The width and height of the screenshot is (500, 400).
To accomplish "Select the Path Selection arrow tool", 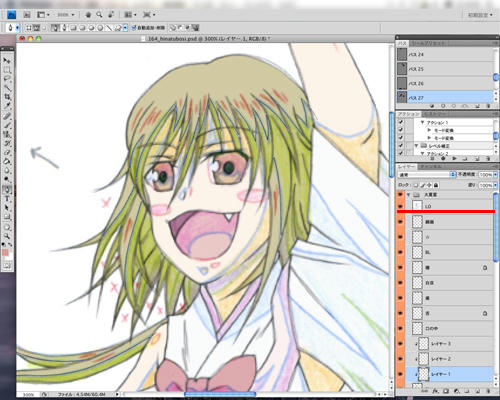I will [x=7, y=208].
